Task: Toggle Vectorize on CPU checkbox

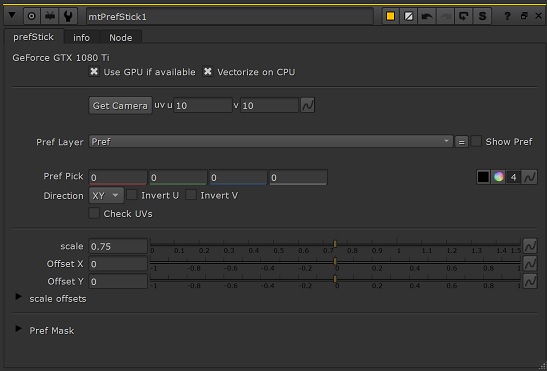Action: click(208, 72)
